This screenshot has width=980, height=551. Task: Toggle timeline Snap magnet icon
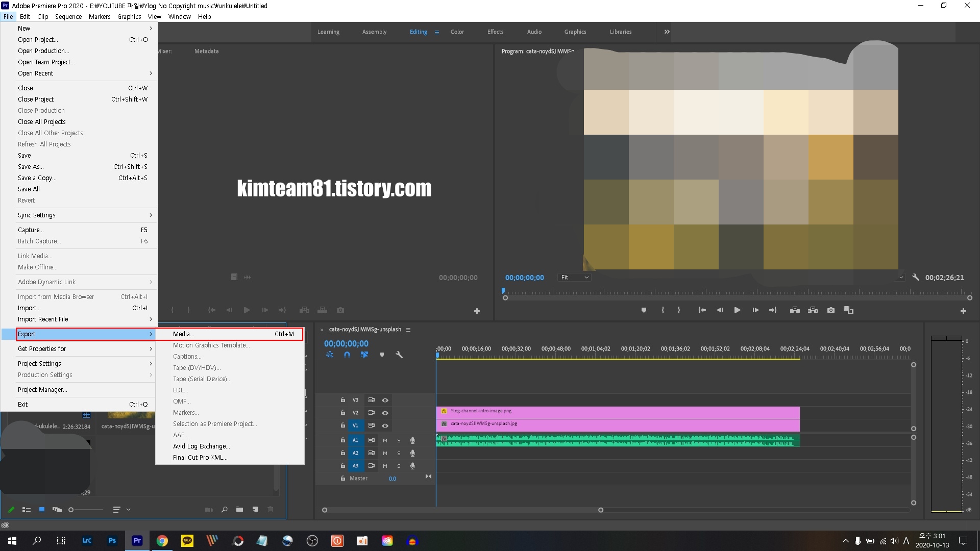347,355
